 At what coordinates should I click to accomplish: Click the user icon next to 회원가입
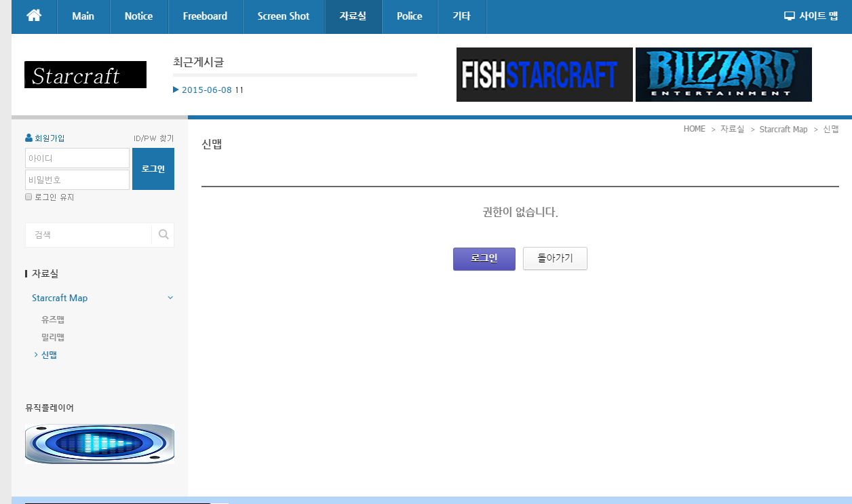tap(28, 138)
